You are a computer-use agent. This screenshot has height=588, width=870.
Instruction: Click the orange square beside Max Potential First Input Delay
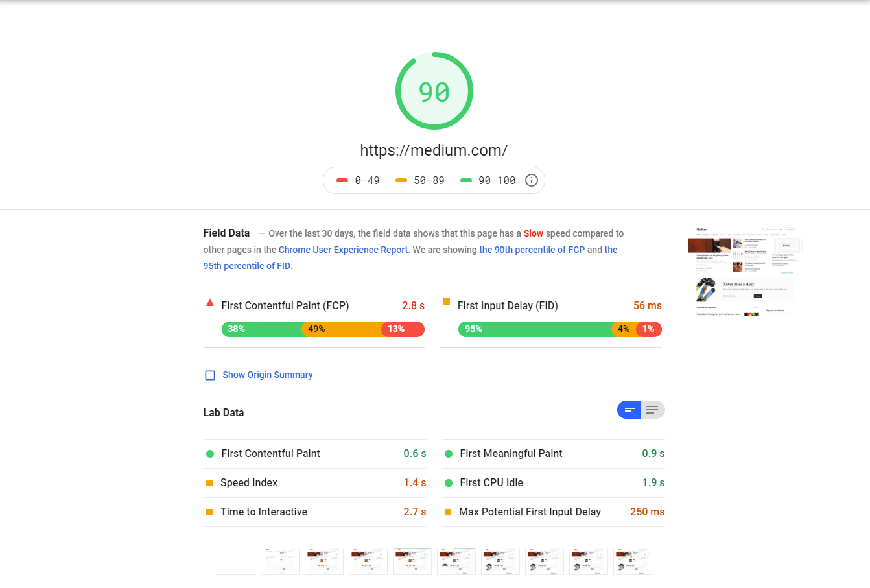(448, 512)
